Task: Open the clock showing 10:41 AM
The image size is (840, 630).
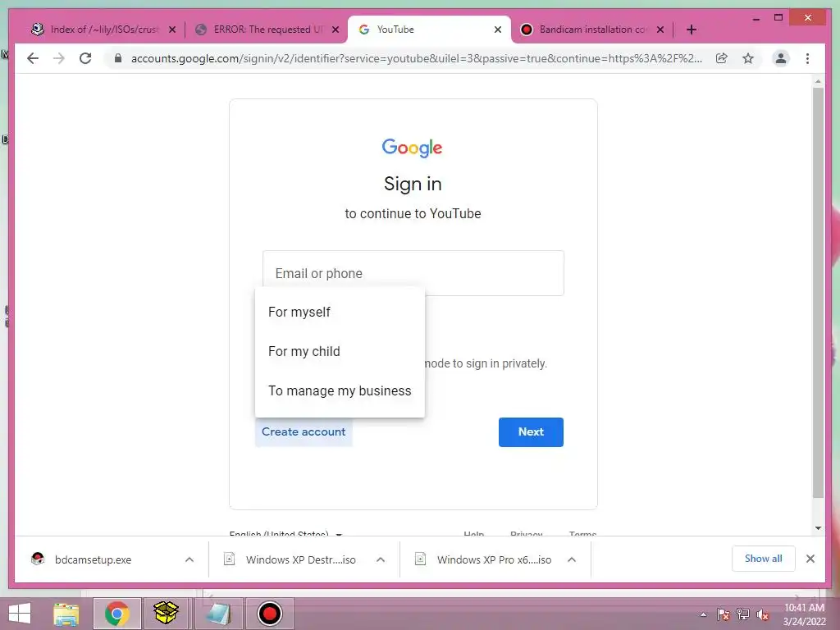Action: pos(804,614)
